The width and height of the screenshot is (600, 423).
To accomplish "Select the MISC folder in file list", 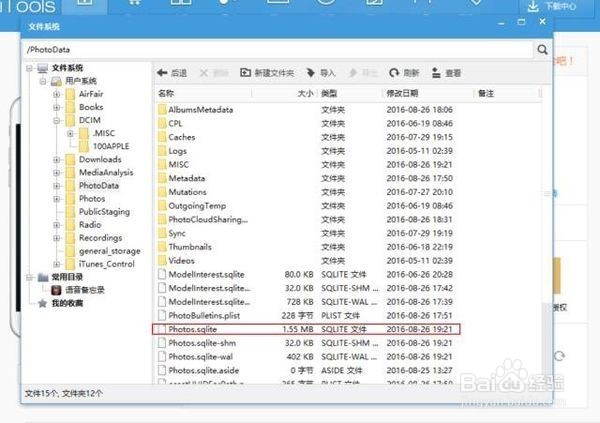I will pyautogui.click(x=306, y=165).
